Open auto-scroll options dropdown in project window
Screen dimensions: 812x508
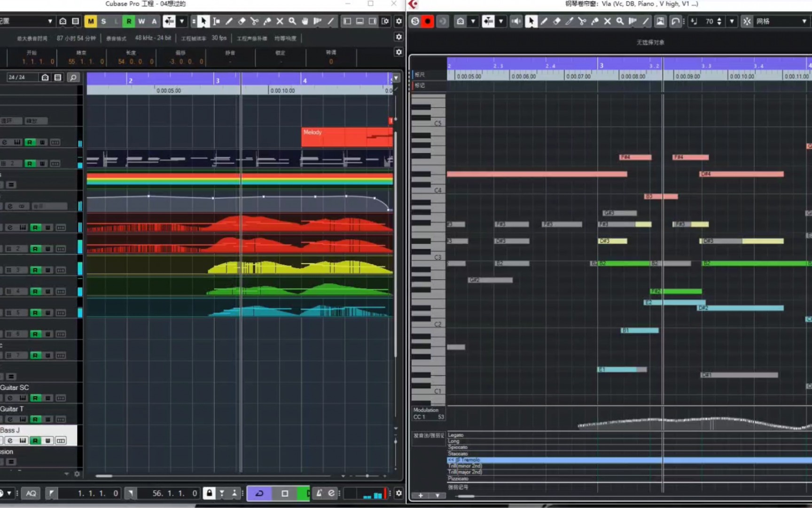click(182, 21)
